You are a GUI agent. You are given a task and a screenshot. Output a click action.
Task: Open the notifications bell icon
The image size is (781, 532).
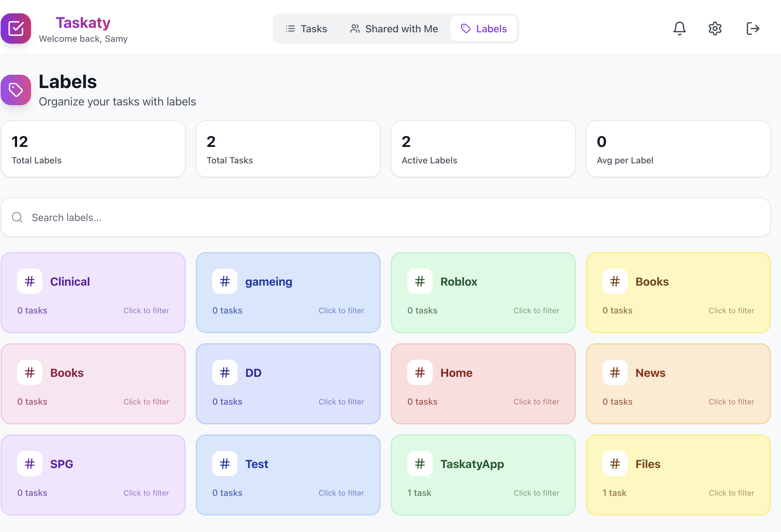tap(679, 28)
